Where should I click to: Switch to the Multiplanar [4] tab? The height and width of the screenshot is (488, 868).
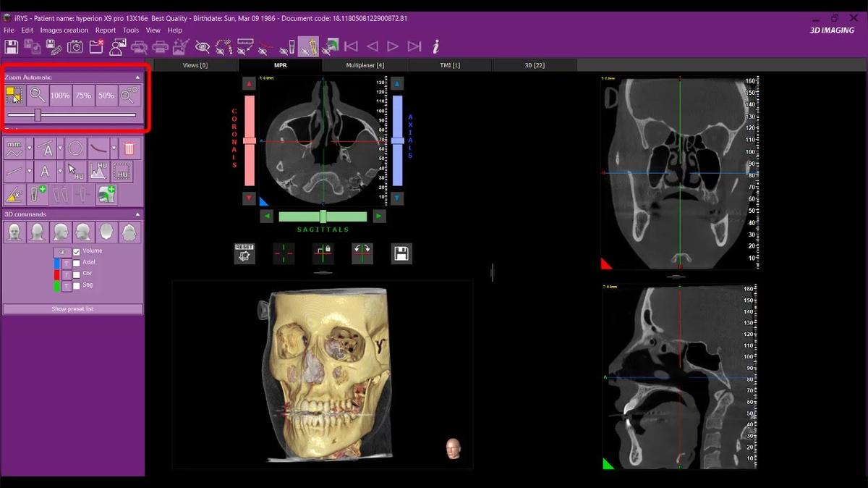(x=365, y=65)
